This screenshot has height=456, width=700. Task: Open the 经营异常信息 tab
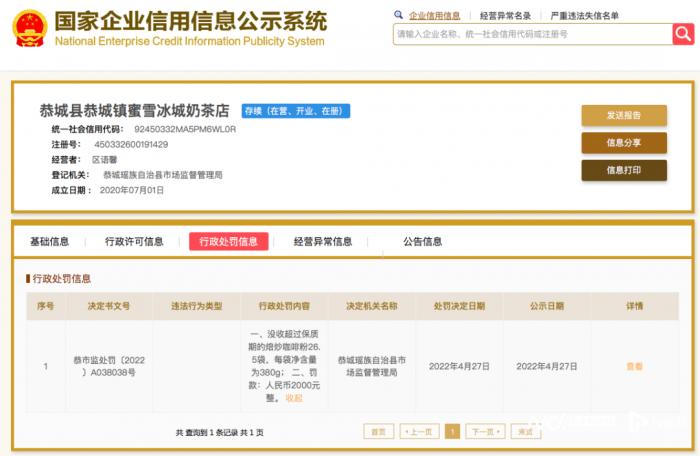click(x=323, y=242)
